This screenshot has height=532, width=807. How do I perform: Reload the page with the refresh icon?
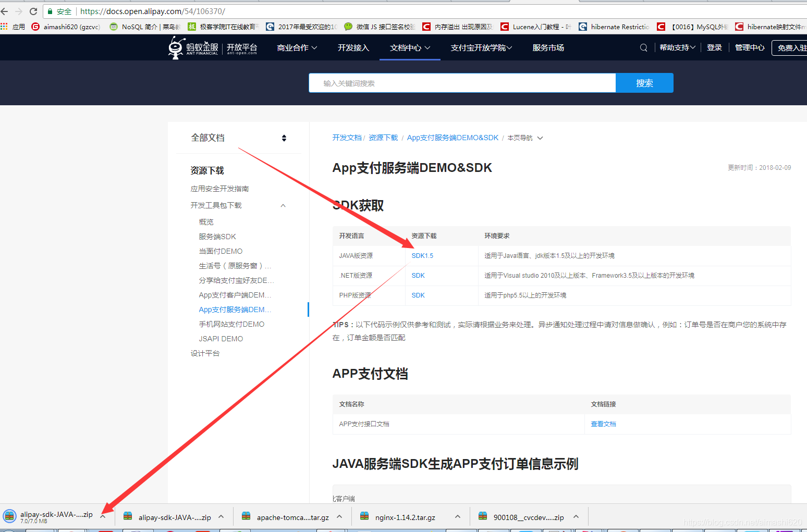pyautogui.click(x=33, y=11)
